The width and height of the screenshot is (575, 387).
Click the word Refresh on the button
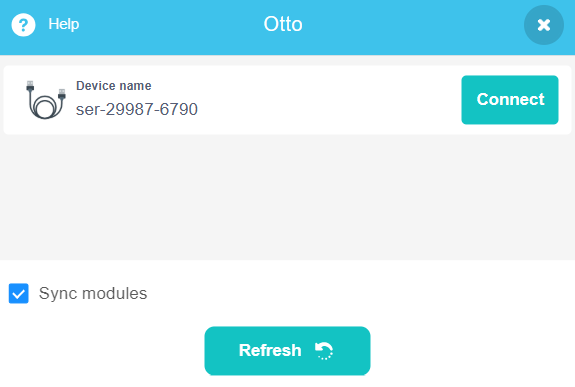coord(270,350)
